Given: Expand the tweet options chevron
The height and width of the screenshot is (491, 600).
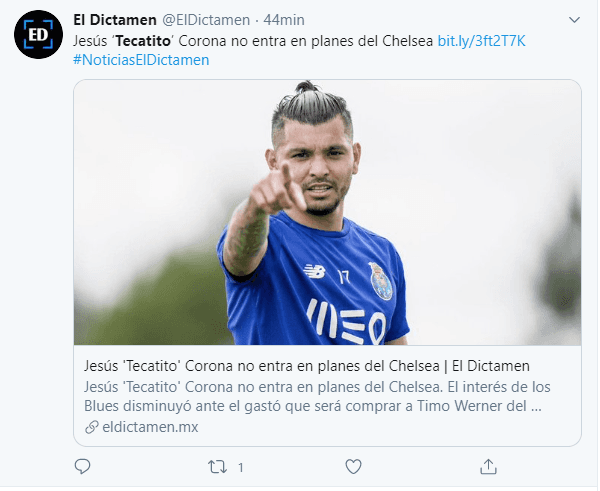Looking at the screenshot, I should pyautogui.click(x=574, y=20).
